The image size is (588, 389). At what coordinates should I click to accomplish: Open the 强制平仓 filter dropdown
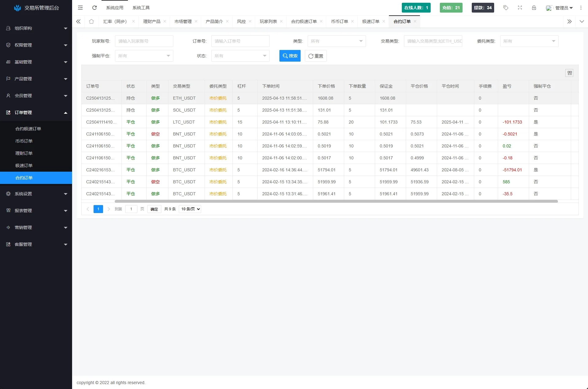pyautogui.click(x=144, y=56)
